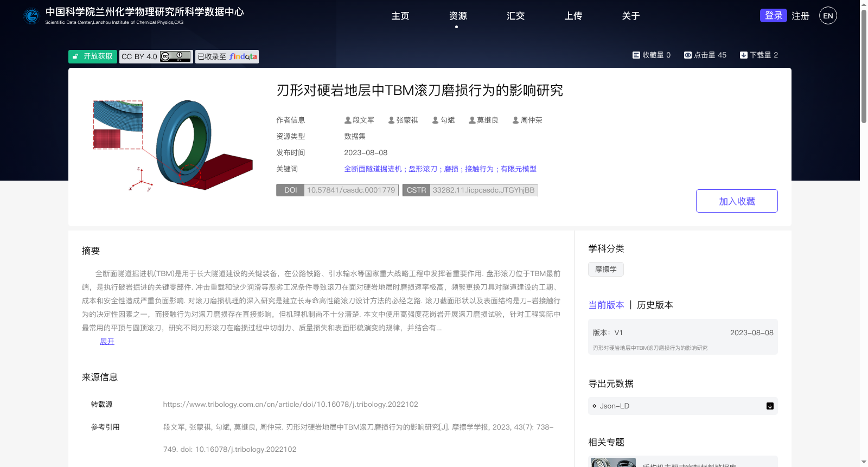This screenshot has width=868, height=467.
Task: Open author 张蒙祺 profile
Action: click(x=407, y=120)
